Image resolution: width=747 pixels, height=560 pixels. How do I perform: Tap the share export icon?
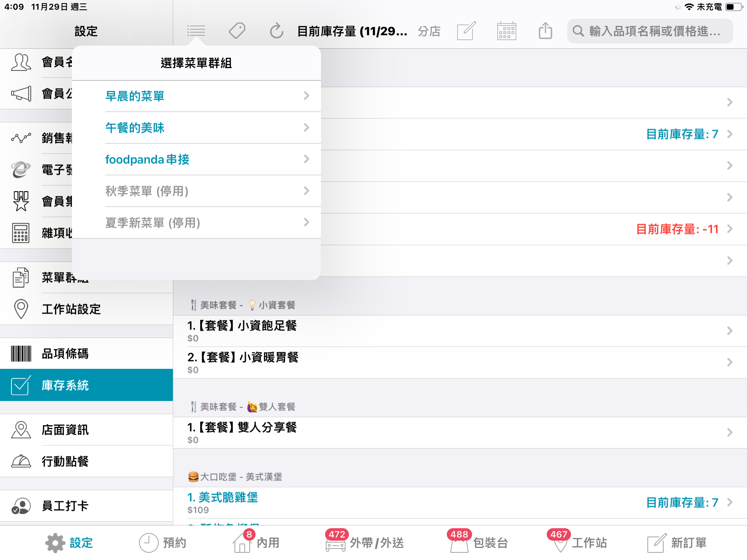coord(545,30)
